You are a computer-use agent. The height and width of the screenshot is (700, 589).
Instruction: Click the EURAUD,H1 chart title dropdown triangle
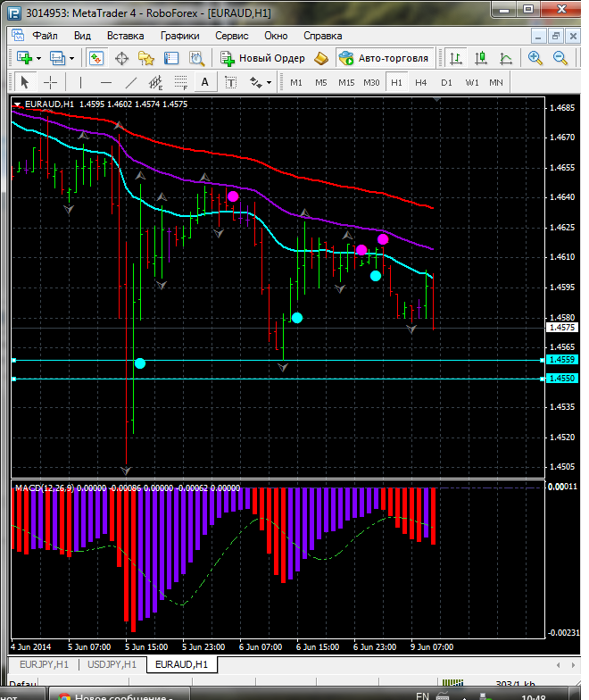click(x=18, y=104)
